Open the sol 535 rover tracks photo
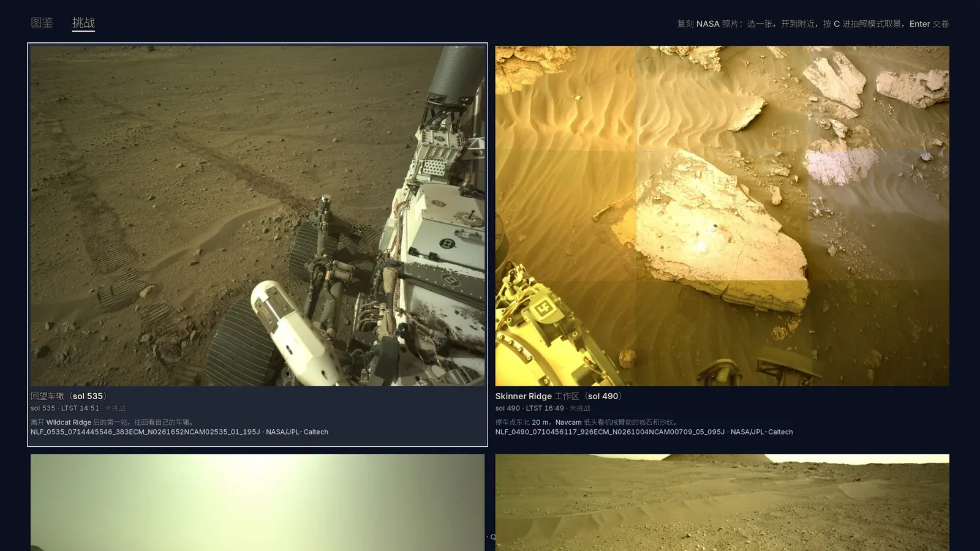The image size is (980, 551). (x=257, y=216)
